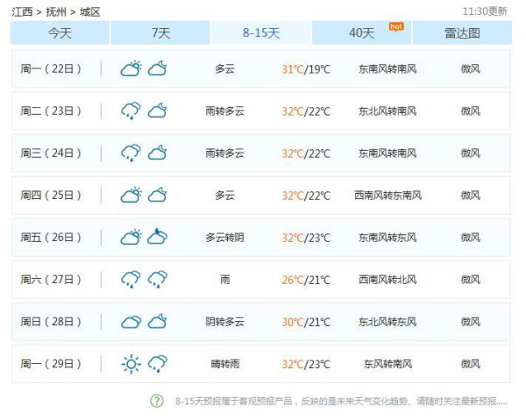This screenshot has width=526, height=420.
Task: Click the 微风 wind level for 周一 29日
Action: (x=470, y=364)
